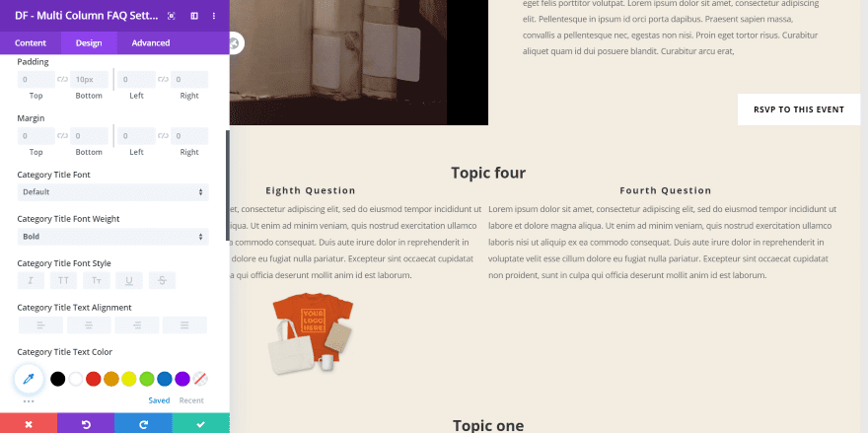This screenshot has height=433, width=868.
Task: Open Category Title Font Weight dropdown
Action: coord(112,237)
